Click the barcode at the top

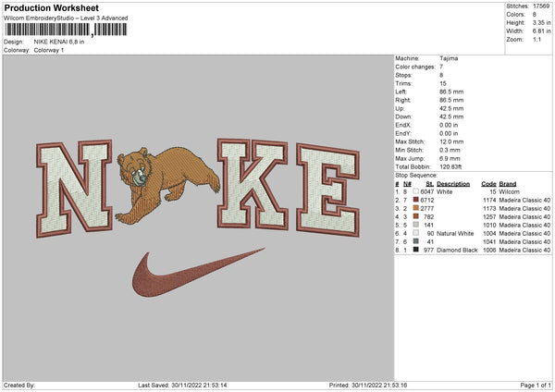(66, 30)
